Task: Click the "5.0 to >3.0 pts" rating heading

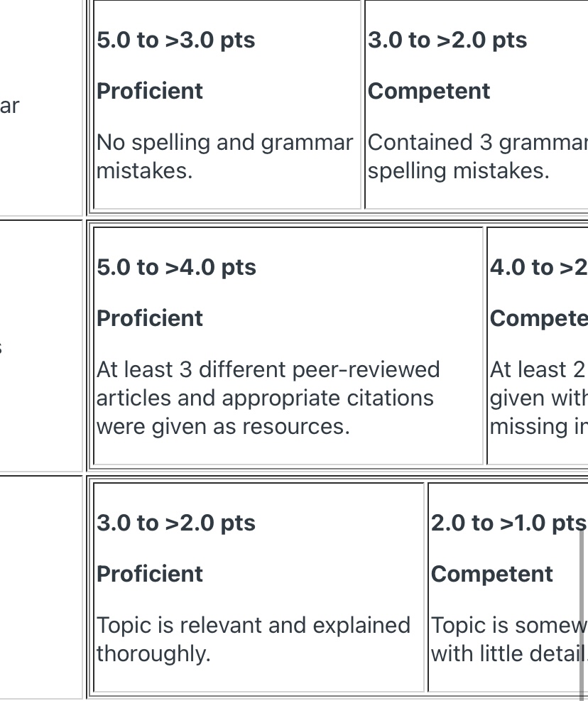Action: pyautogui.click(x=175, y=40)
